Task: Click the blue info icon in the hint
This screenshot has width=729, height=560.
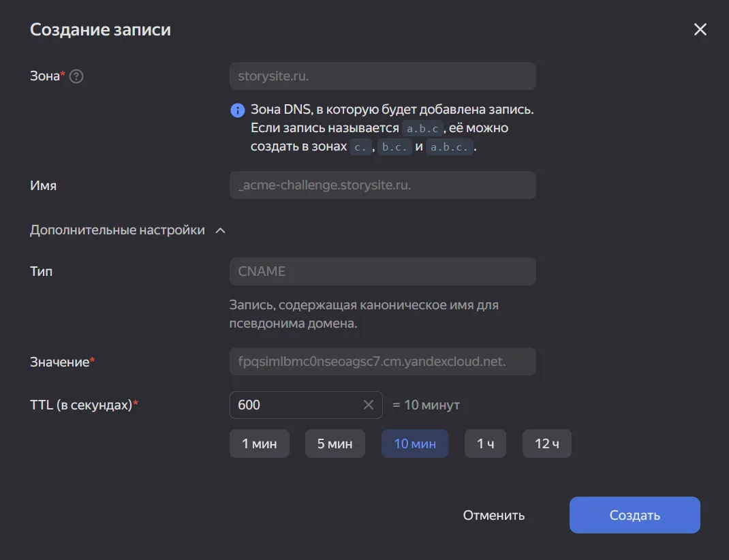Action: pyautogui.click(x=236, y=110)
